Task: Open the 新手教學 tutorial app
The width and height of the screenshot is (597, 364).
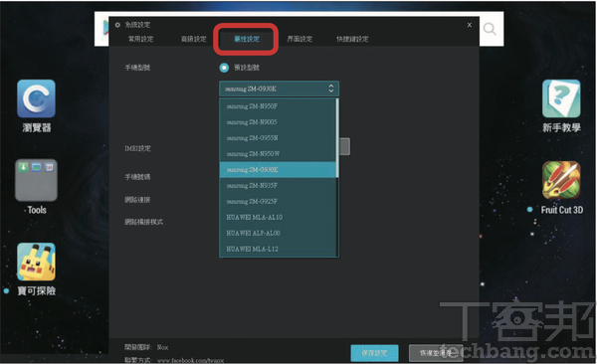Action: 561,98
